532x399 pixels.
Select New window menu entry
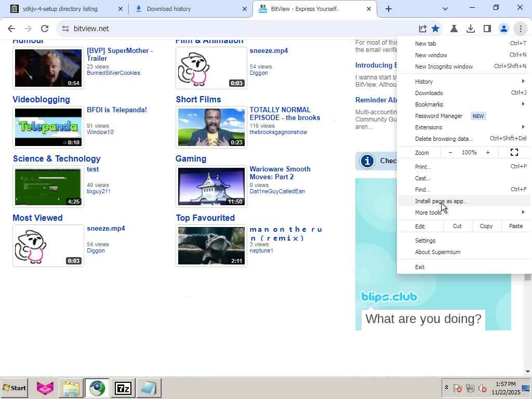pos(464,55)
